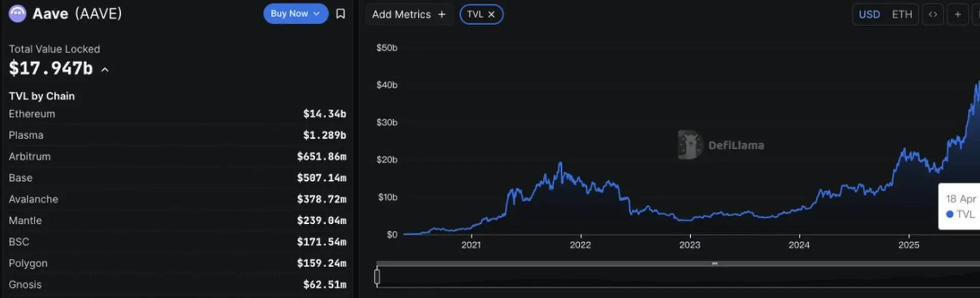980x298 pixels.
Task: Open Add Metrics menu
Action: [408, 14]
